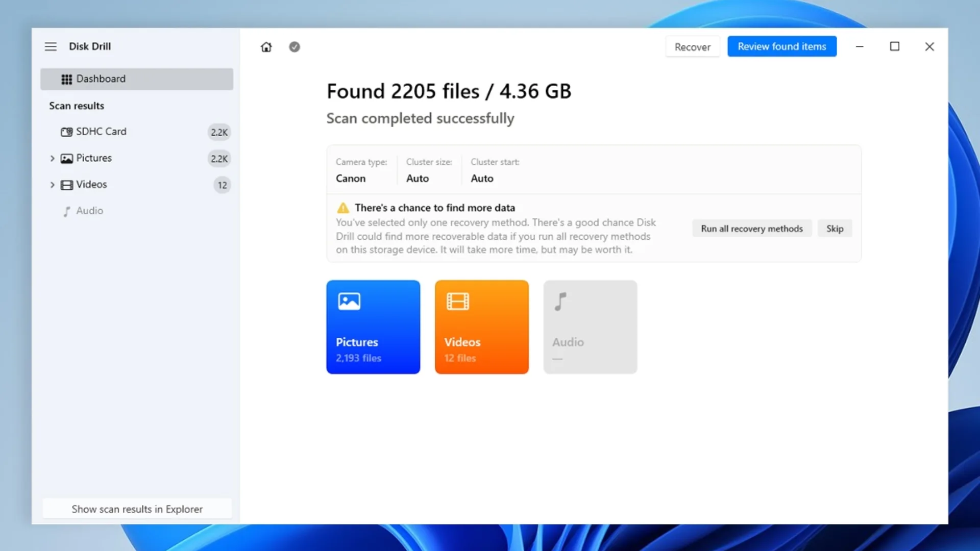Click the 2.2K badge beside Pictures
The height and width of the screenshot is (551, 980).
coord(219,159)
